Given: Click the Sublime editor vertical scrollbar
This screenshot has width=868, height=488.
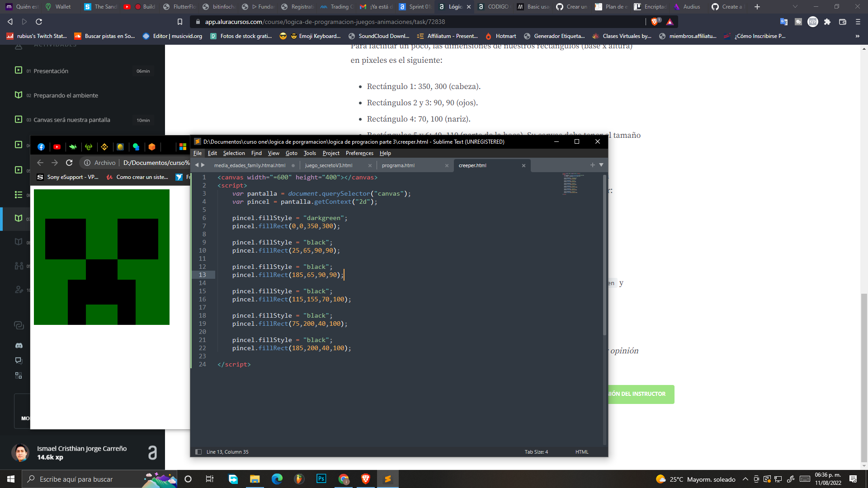Looking at the screenshot, I should [604, 255].
